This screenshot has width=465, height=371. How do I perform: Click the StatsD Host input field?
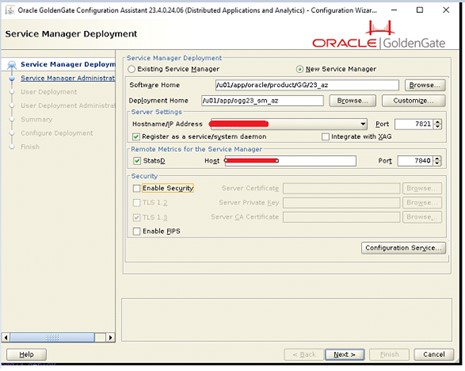point(290,161)
